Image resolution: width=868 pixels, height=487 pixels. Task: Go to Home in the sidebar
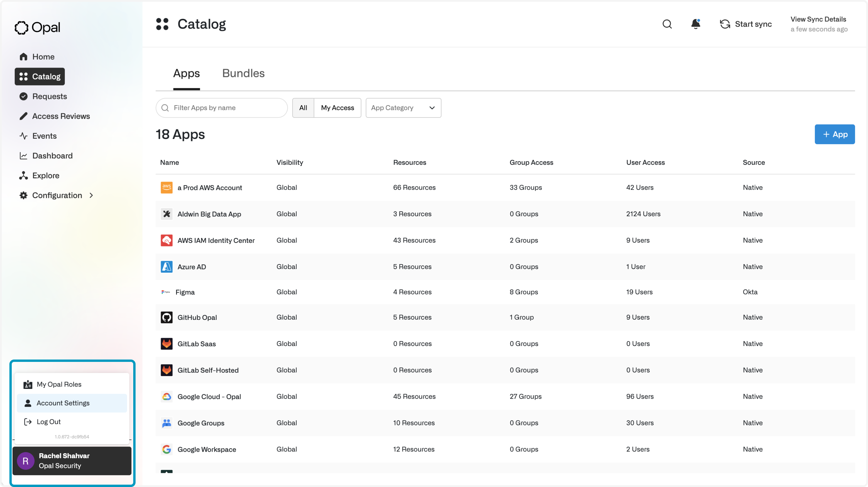pyautogui.click(x=37, y=57)
